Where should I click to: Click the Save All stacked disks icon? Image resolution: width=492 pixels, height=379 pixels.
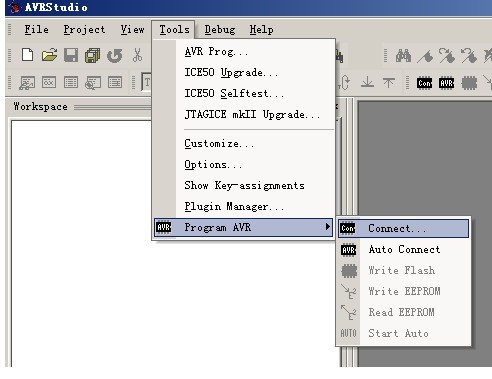(93, 56)
